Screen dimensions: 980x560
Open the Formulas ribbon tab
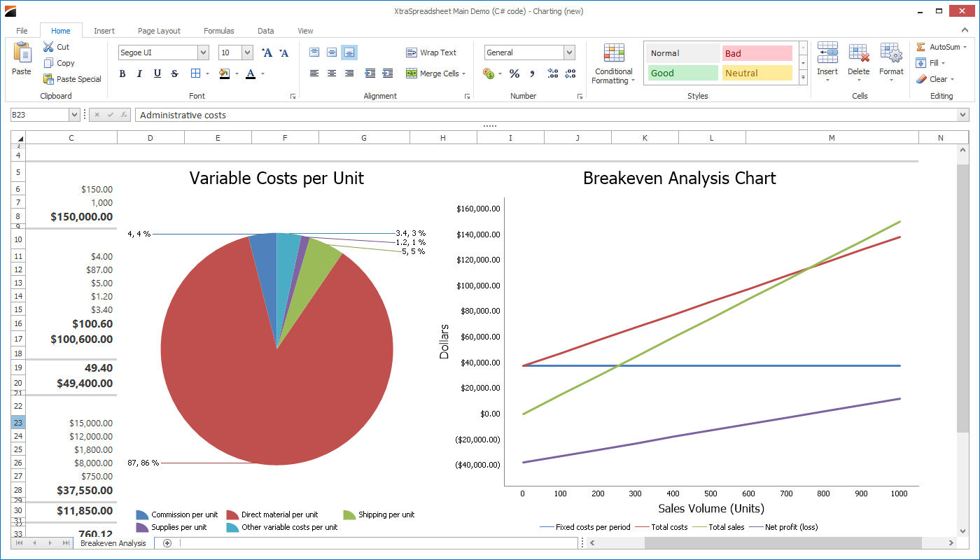[219, 31]
